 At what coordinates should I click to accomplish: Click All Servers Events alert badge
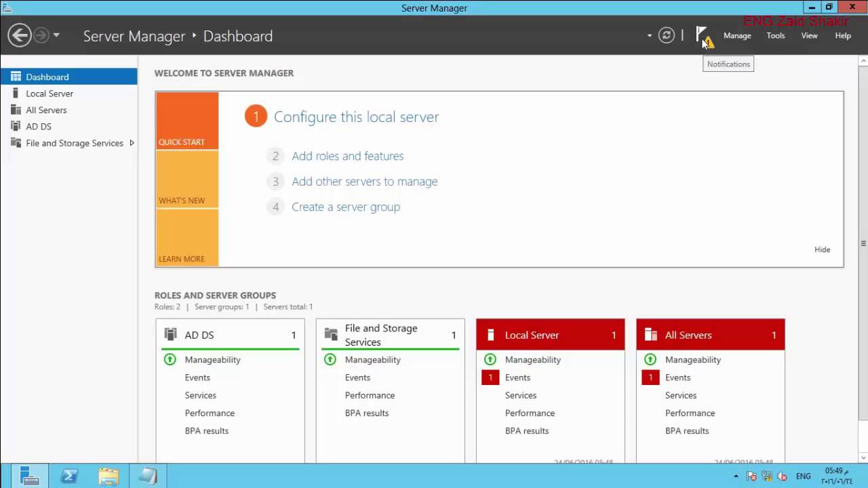tap(650, 378)
